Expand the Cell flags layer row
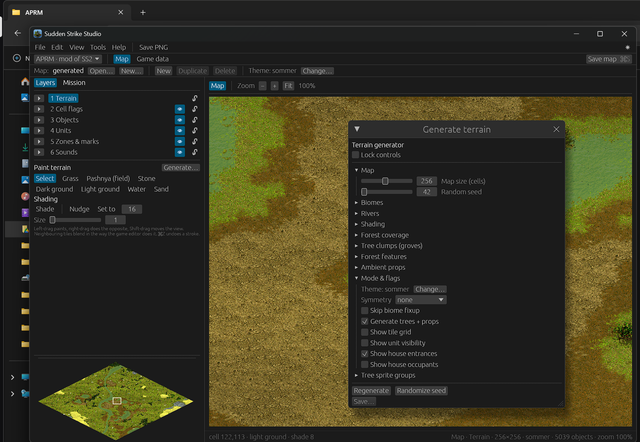 pos(39,109)
